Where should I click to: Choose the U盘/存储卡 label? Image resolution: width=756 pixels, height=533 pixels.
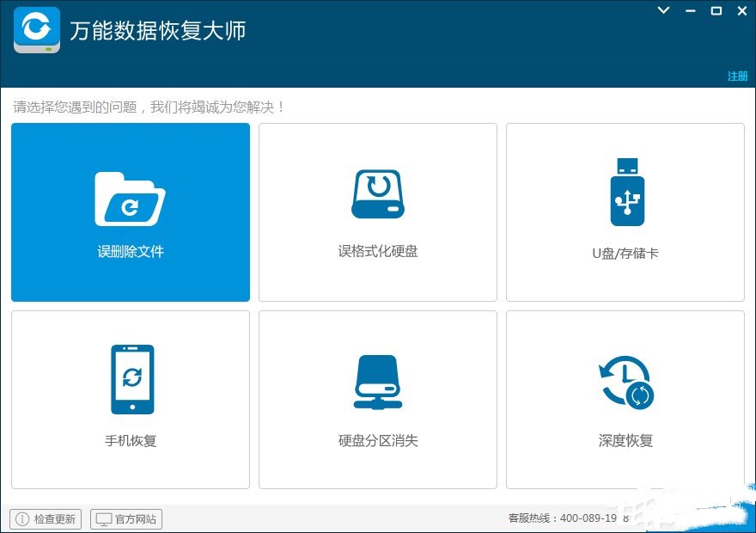pos(625,253)
